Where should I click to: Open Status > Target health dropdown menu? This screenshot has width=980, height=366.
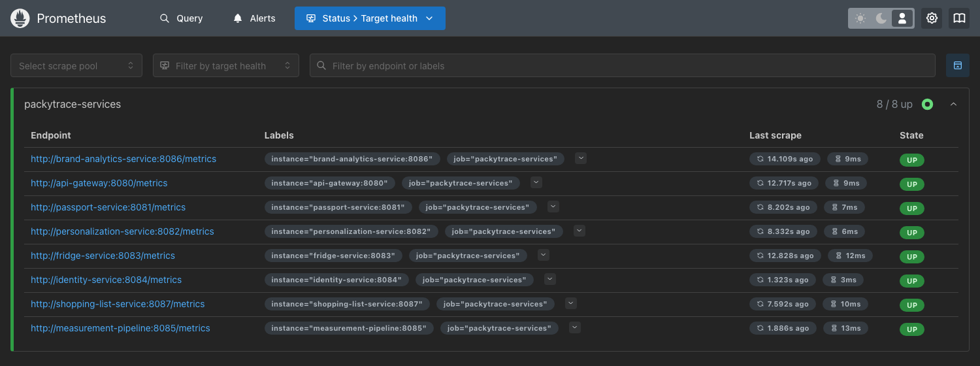point(370,18)
